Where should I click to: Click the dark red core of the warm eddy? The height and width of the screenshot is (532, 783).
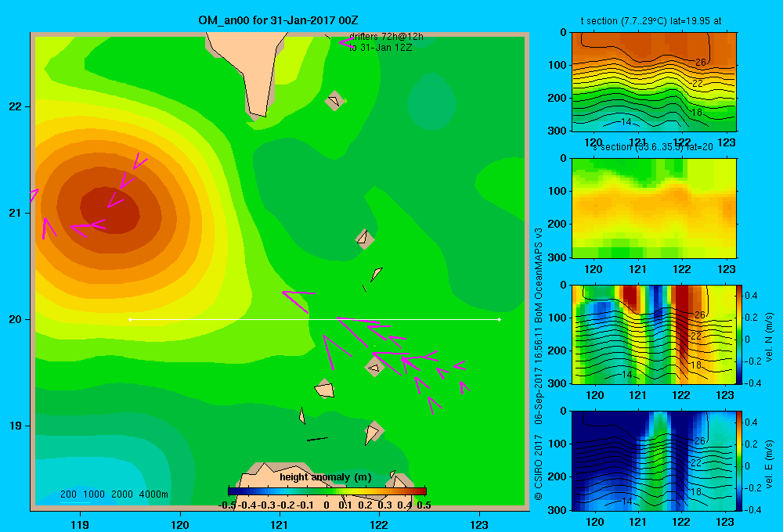coord(110,210)
